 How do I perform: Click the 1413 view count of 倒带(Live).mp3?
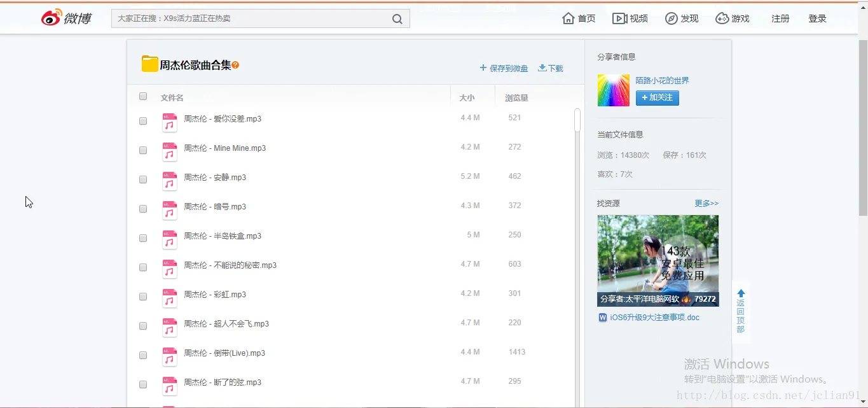tap(517, 352)
